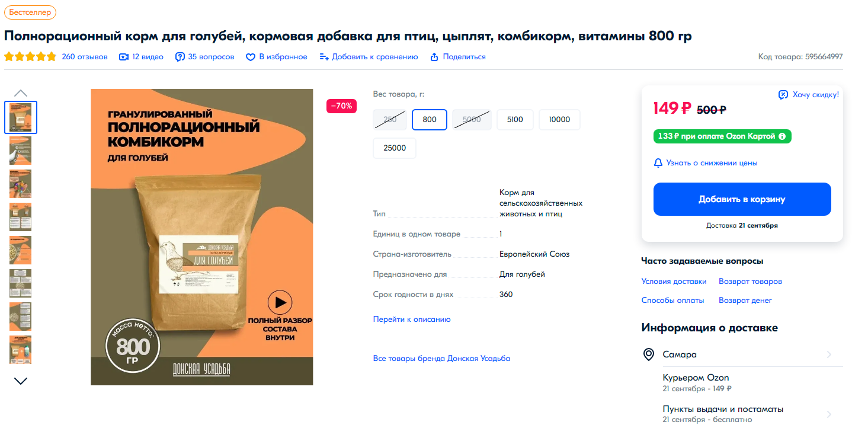Screen dimensions: 868x444
Task: Choose the 25000 gram weight option
Action: click(395, 148)
